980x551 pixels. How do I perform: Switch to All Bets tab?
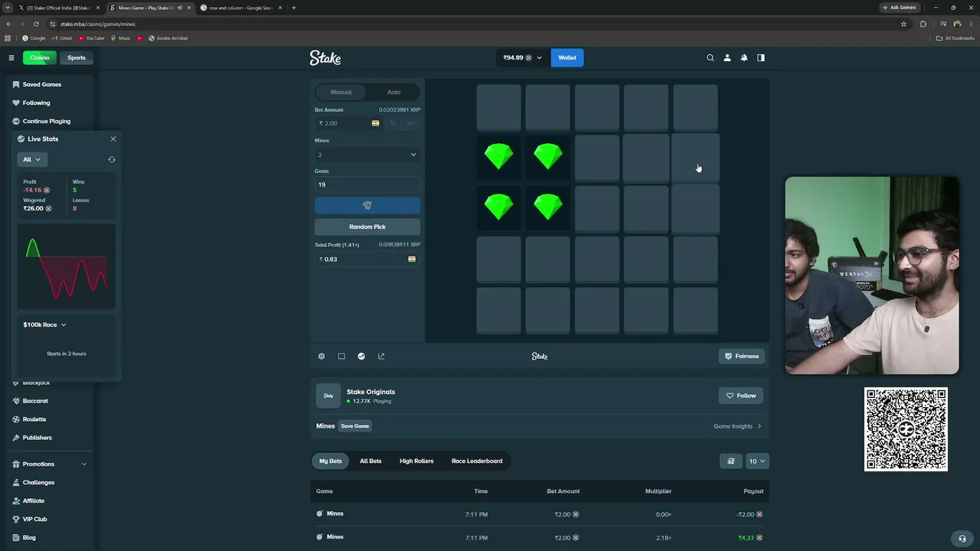(371, 461)
